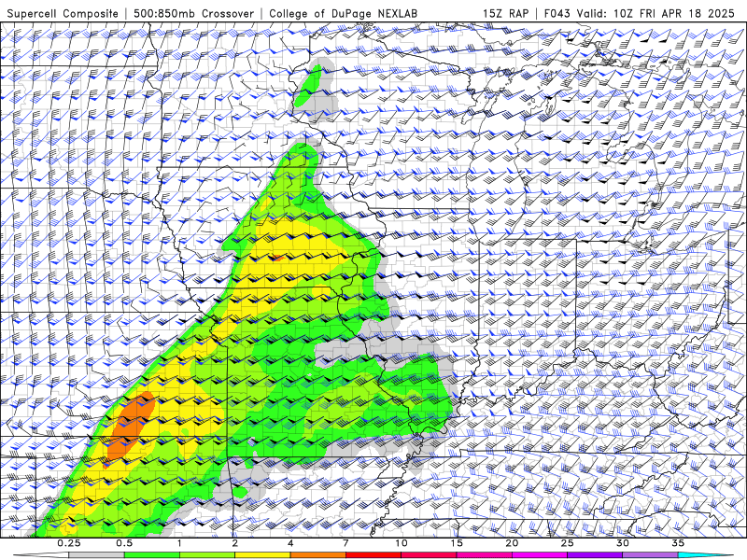Select the purple 25–30 color bar segment

[x=595, y=555]
